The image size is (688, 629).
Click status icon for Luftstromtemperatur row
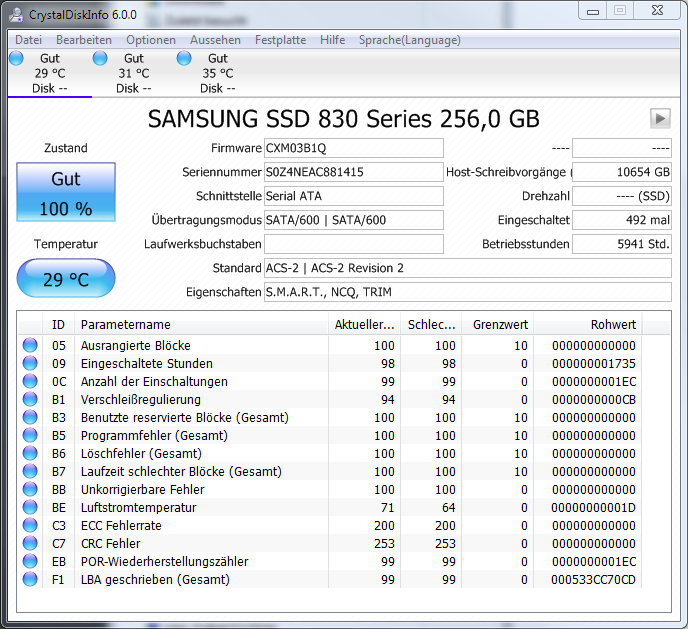[30, 507]
